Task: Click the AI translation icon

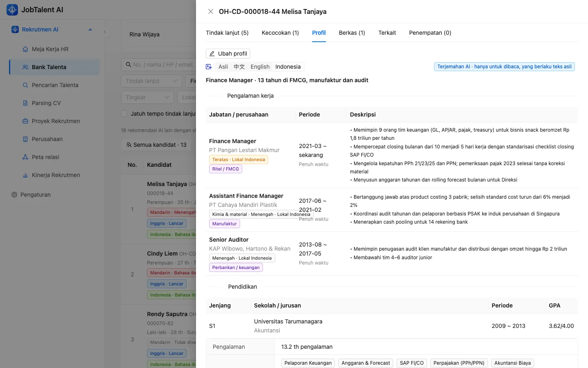Action: coord(209,67)
